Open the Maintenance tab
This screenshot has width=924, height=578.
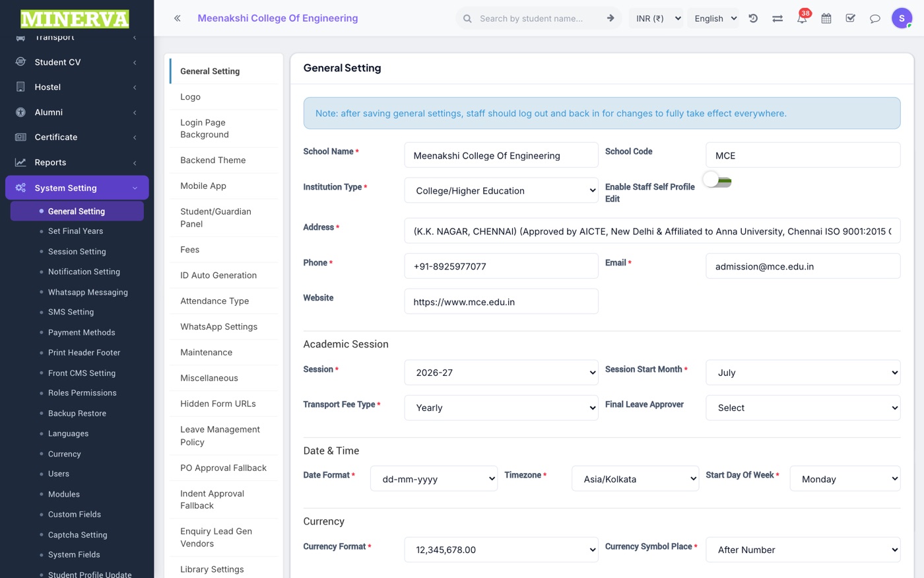[224, 353]
